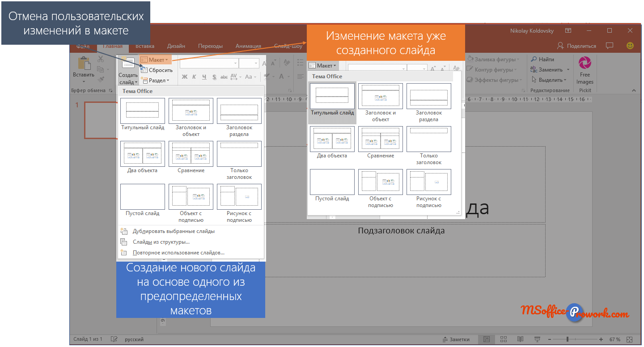Toggle text shadow S formatting

(x=215, y=77)
